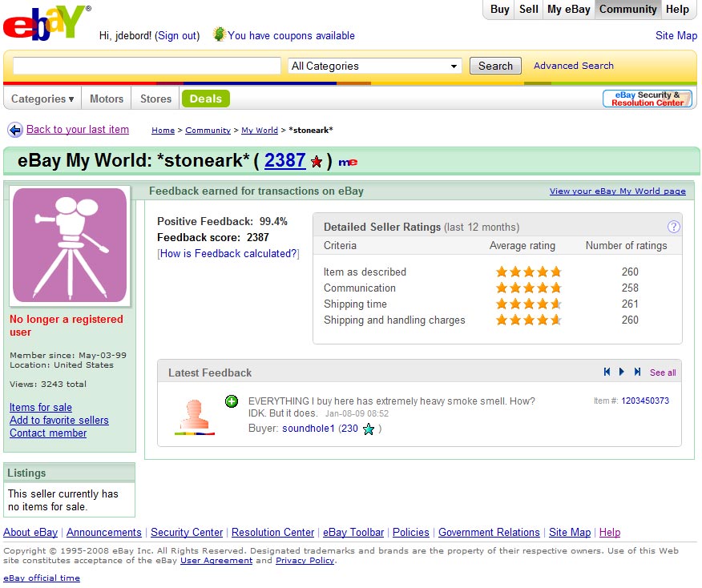
Task: Click the blue back arrow icon
Action: coord(15,130)
